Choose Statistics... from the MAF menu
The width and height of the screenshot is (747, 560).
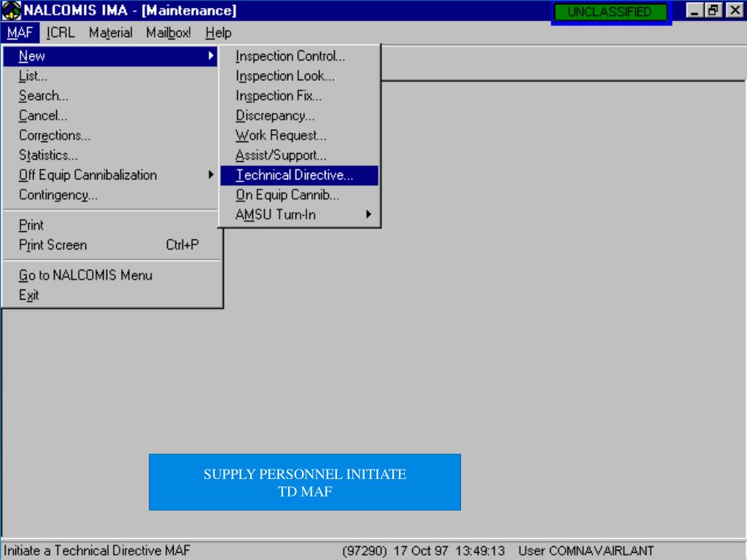coord(110,155)
